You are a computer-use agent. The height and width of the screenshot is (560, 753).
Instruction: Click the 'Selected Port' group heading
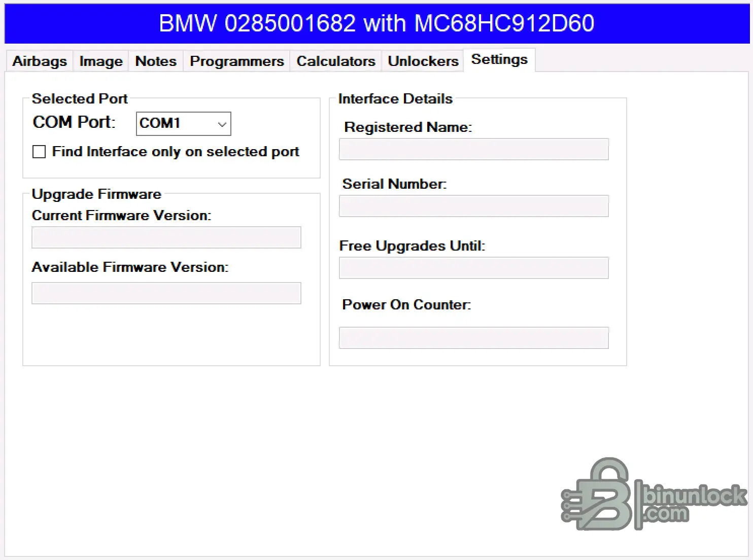pyautogui.click(x=80, y=98)
